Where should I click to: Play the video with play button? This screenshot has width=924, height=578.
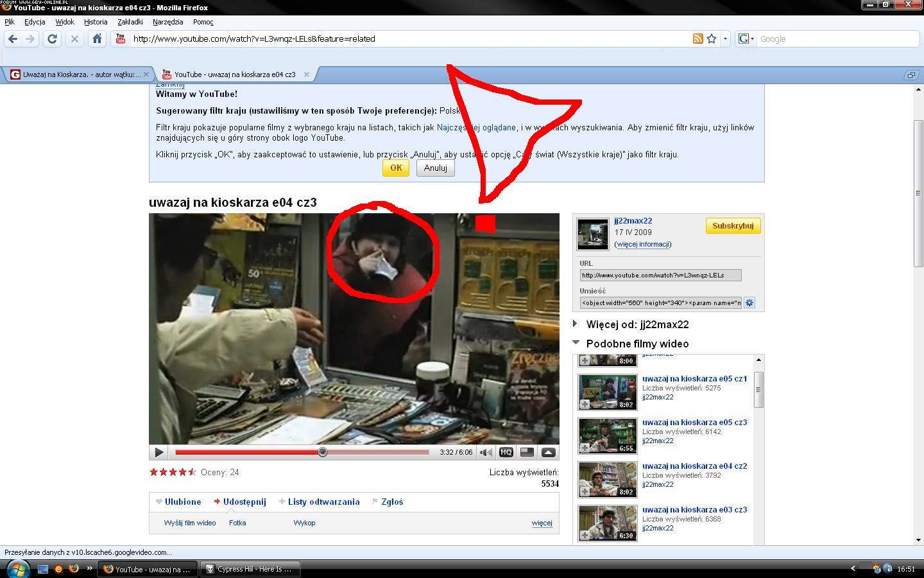click(159, 452)
